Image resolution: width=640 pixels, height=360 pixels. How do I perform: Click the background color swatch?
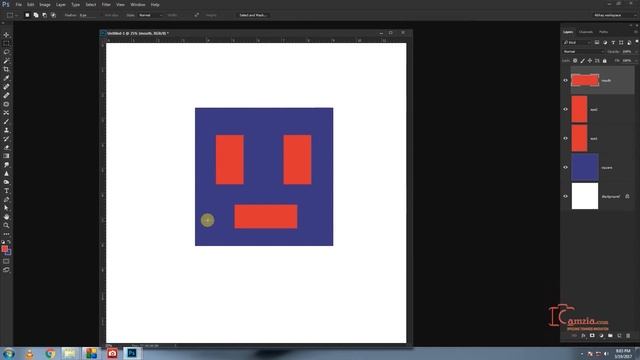click(9, 253)
